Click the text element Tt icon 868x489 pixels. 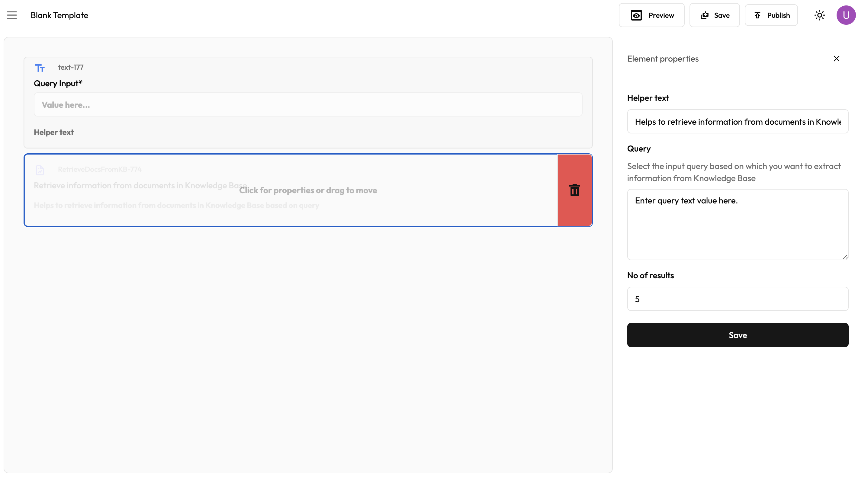point(40,68)
